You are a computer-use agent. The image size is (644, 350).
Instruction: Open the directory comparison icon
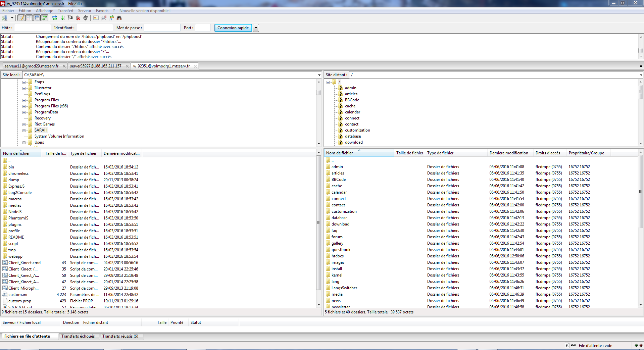(x=96, y=18)
